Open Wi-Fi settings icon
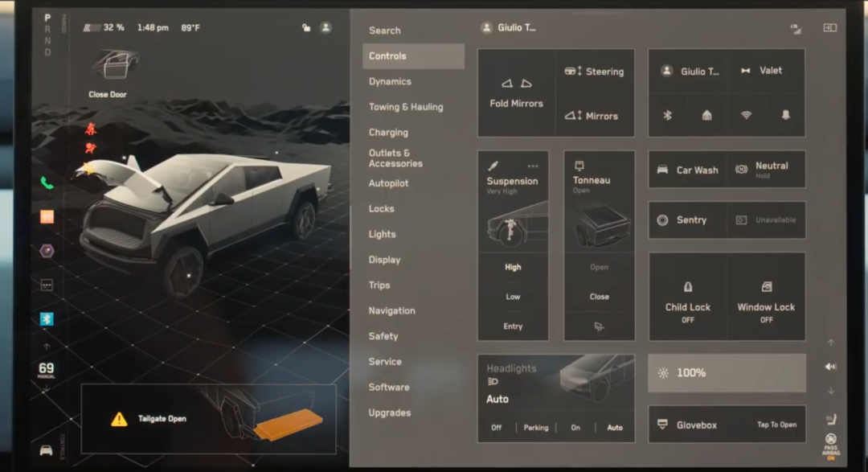Viewport: 868px width, 472px height. point(746,115)
